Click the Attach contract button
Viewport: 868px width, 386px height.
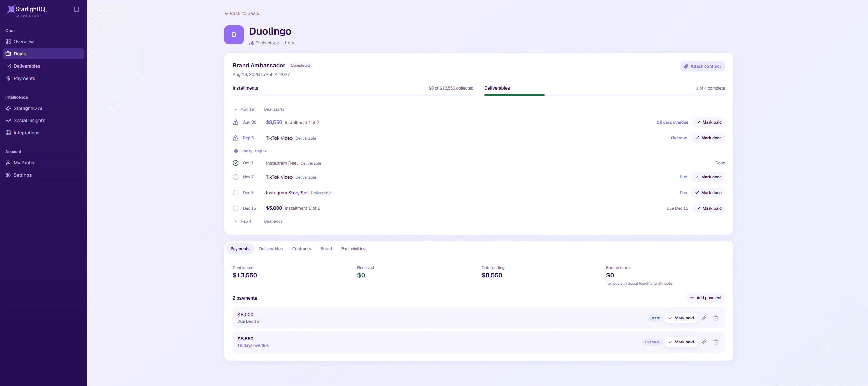click(702, 66)
